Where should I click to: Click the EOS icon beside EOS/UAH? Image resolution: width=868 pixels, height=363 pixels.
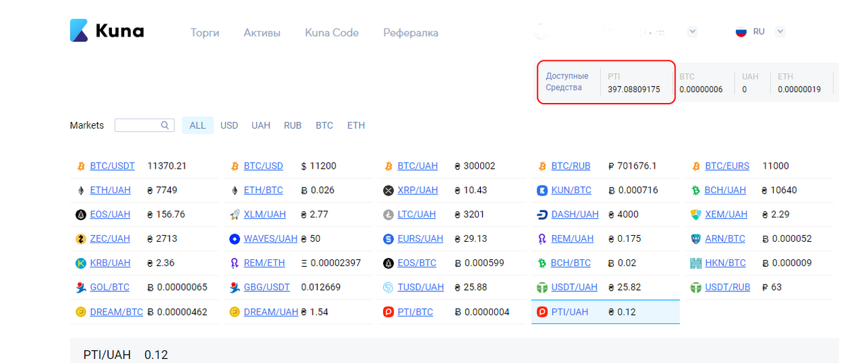coord(81,215)
